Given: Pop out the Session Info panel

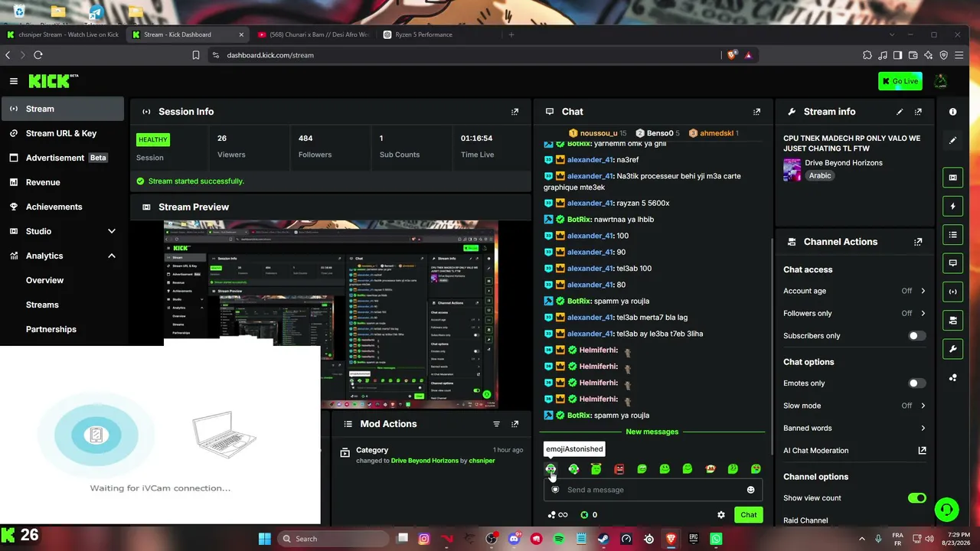Looking at the screenshot, I should point(514,112).
